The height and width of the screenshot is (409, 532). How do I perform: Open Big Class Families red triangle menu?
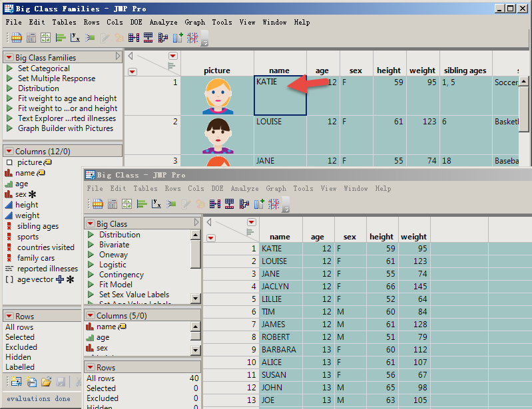(x=9, y=58)
